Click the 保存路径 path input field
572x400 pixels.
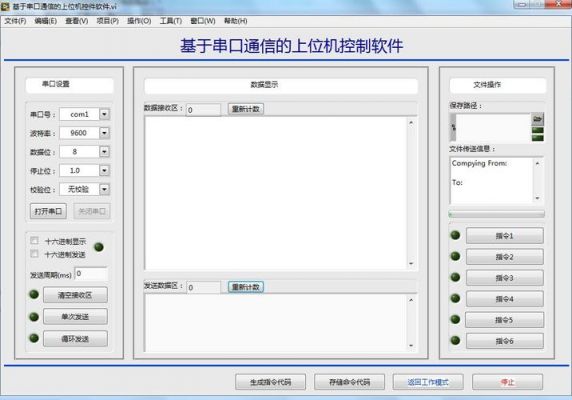[x=493, y=128]
